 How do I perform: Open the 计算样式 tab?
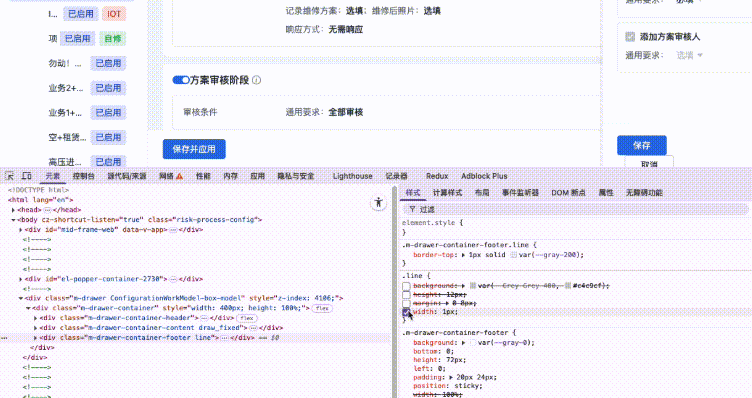pos(447,193)
